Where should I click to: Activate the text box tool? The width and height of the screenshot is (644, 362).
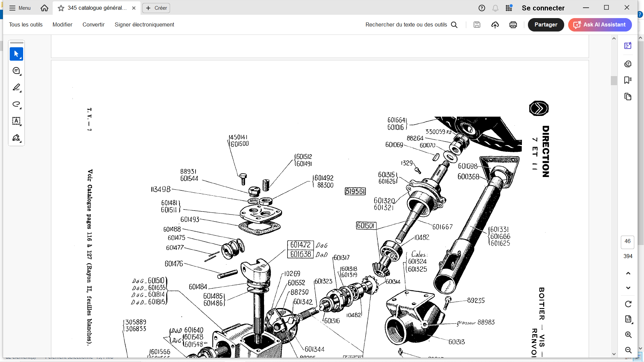click(x=16, y=121)
